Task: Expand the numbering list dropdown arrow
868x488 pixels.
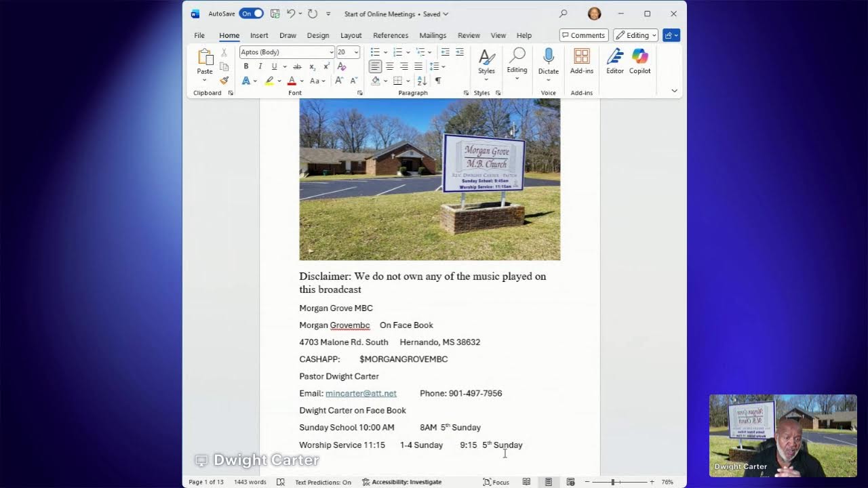Action: pos(408,52)
